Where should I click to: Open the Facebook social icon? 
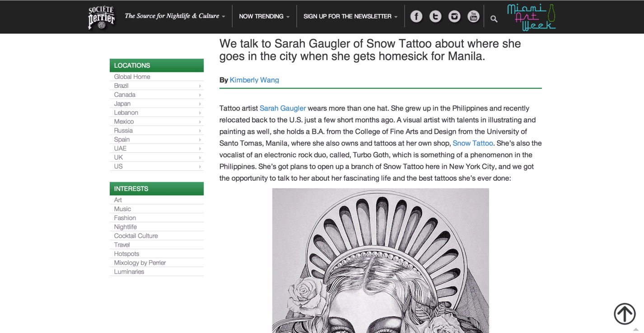coord(416,16)
